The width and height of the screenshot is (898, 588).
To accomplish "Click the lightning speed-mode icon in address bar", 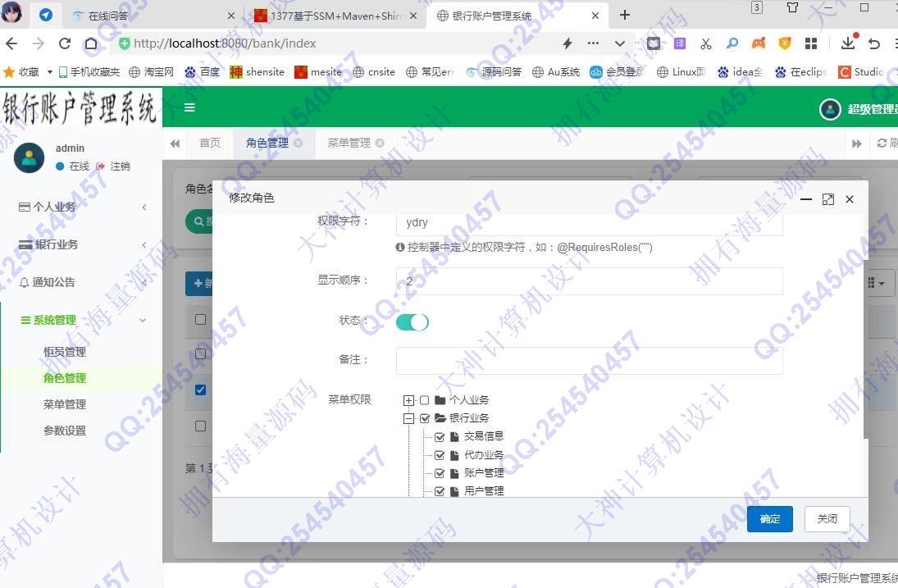I will pyautogui.click(x=567, y=43).
